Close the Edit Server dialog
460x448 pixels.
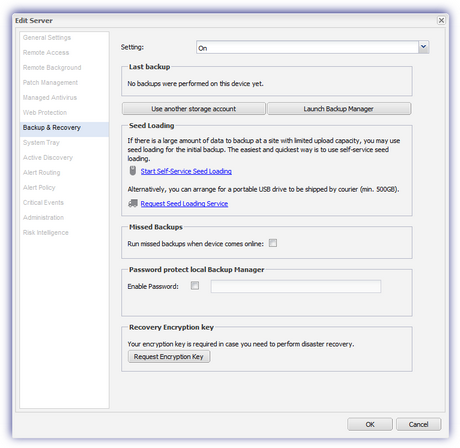click(x=441, y=20)
